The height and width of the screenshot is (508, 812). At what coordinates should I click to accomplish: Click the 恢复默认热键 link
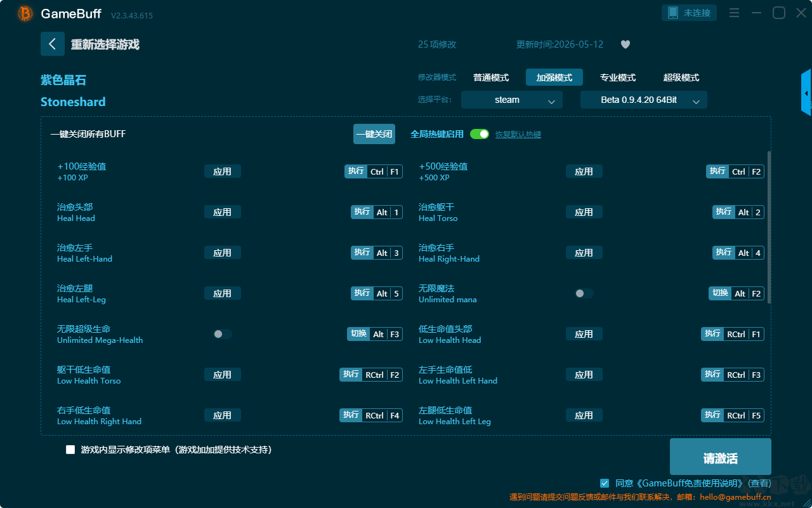(518, 135)
